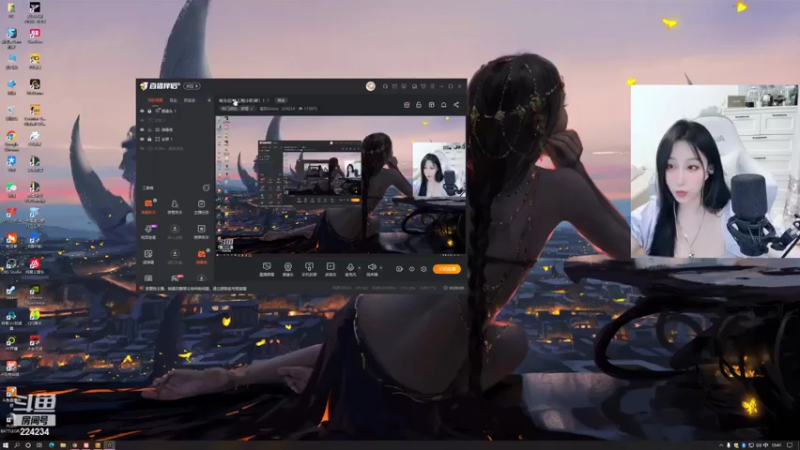
Task: Click the share icon above the preview
Action: (x=456, y=105)
